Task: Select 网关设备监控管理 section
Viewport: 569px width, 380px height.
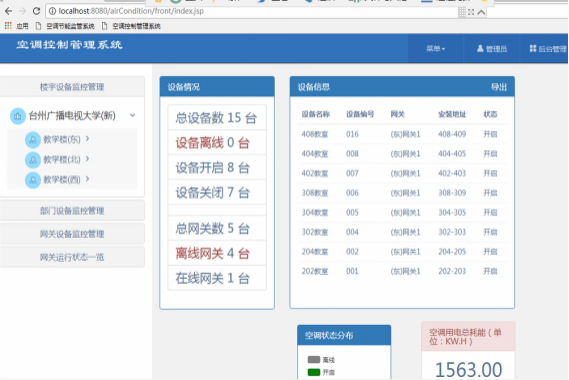Action: point(72,234)
